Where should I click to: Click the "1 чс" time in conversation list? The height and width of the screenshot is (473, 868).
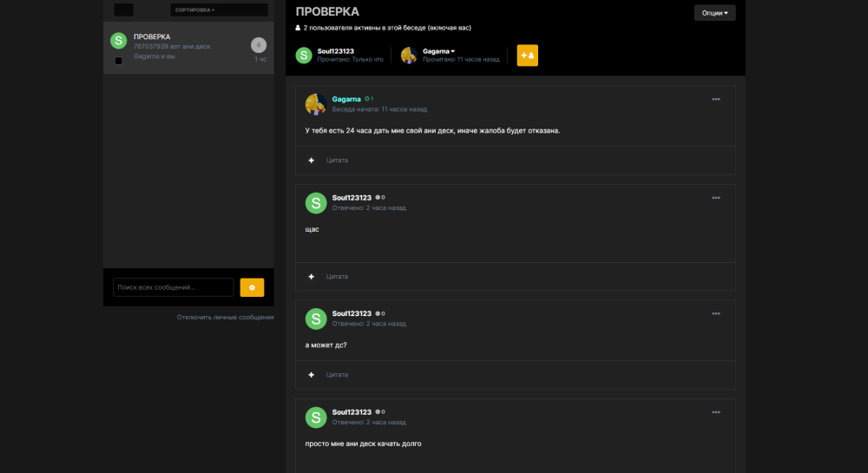point(260,59)
